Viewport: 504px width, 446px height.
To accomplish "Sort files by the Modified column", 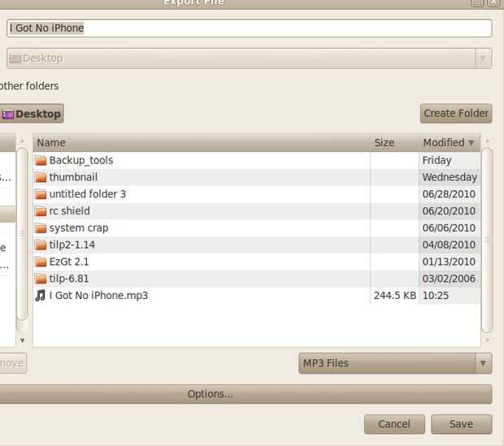I will 450,143.
